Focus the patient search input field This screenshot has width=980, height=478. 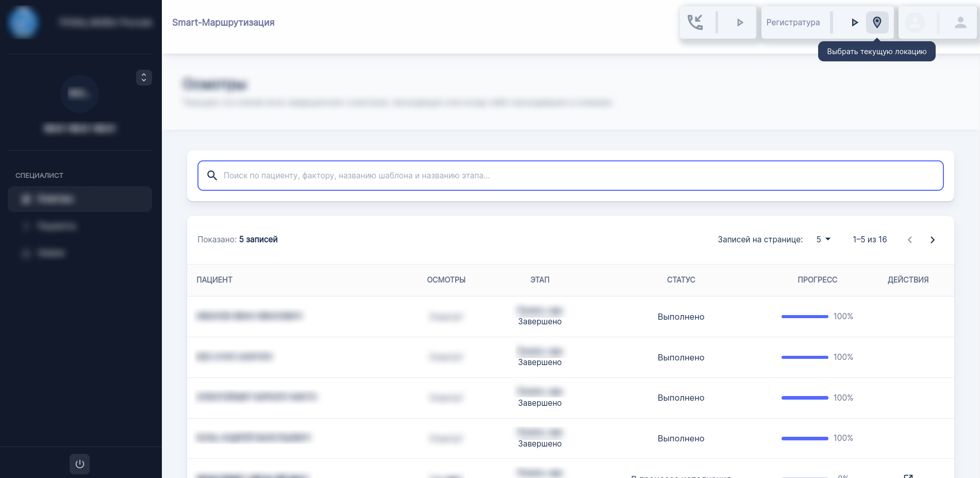coord(577,175)
